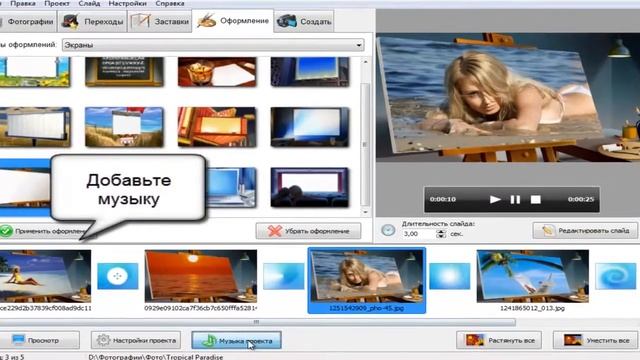Click total time 0:00:25 display
The height and width of the screenshot is (360, 640).
tap(580, 199)
